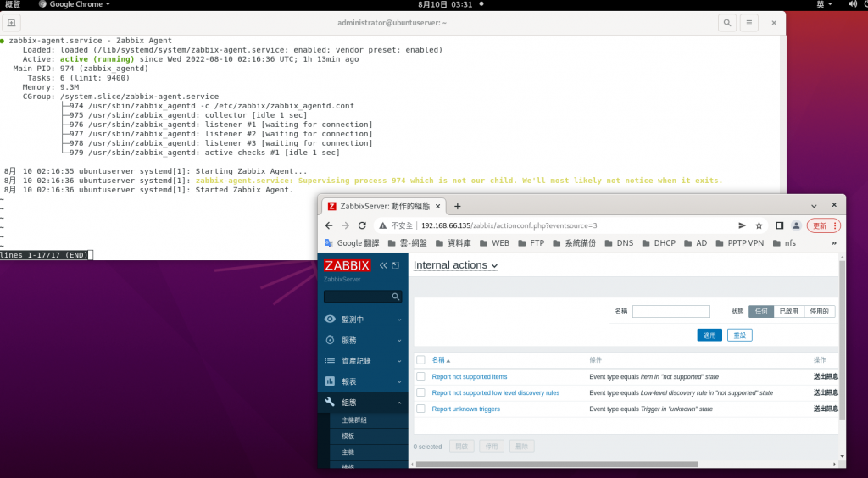Open Report not supported items link

[x=470, y=377]
